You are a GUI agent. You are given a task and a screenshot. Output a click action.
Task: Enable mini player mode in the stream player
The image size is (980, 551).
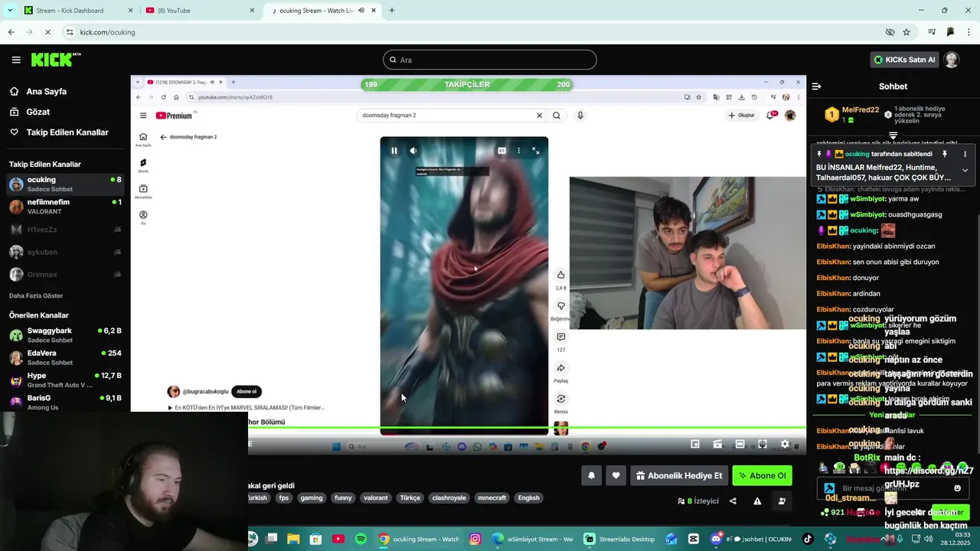(695, 444)
